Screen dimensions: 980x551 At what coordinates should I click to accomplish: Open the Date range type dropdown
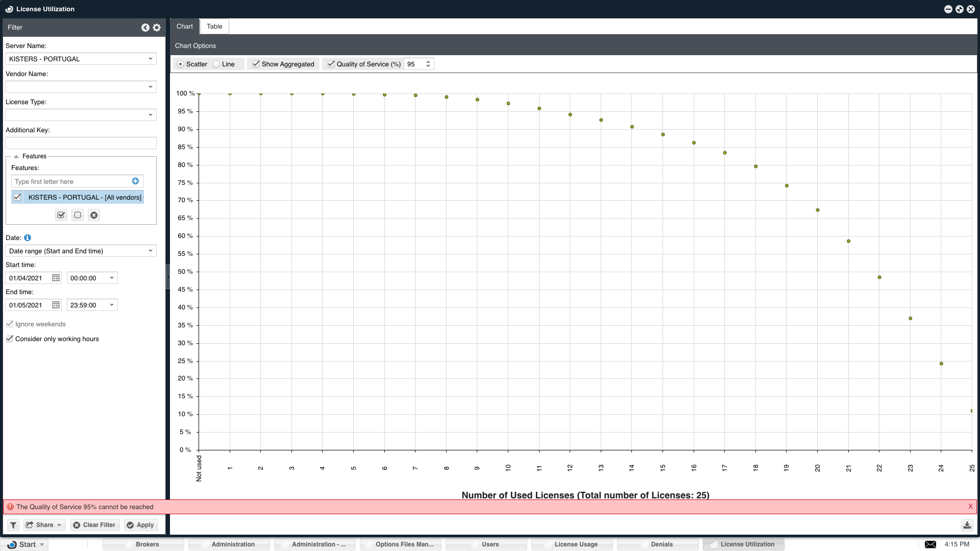coord(150,251)
